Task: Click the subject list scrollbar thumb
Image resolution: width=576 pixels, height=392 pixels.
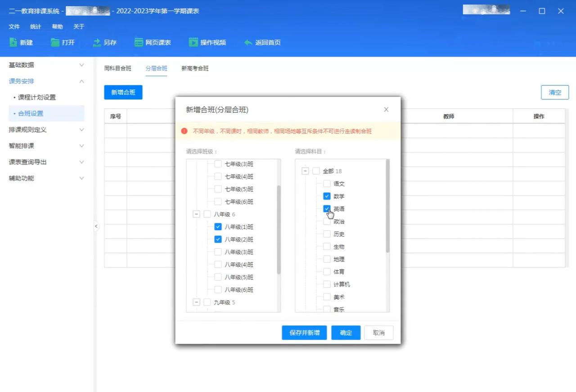Action: coord(387,206)
